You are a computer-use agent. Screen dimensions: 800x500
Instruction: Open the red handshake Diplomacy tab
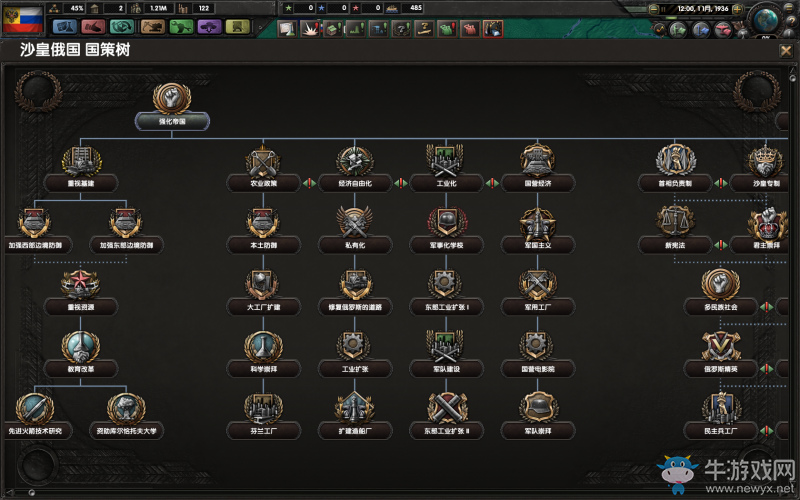[93, 27]
